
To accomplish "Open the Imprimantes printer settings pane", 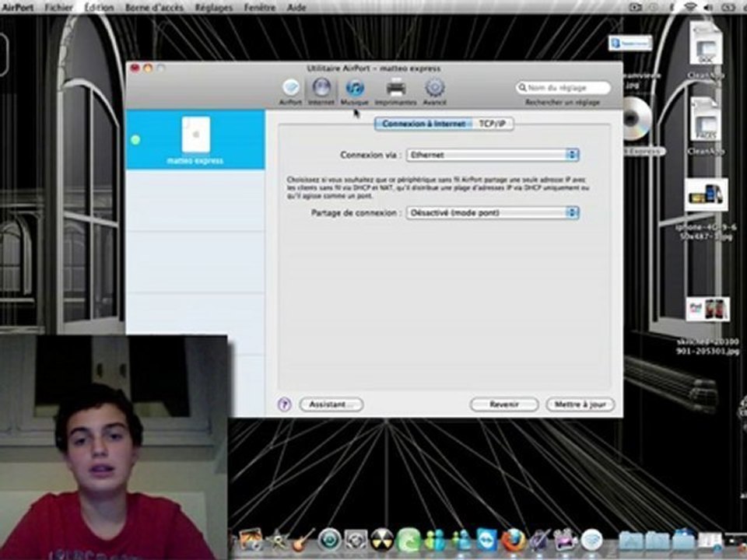I will coord(395,92).
